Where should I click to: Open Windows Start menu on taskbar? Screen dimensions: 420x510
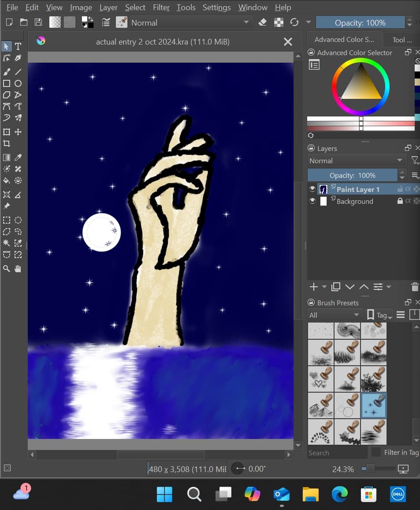[x=164, y=494]
